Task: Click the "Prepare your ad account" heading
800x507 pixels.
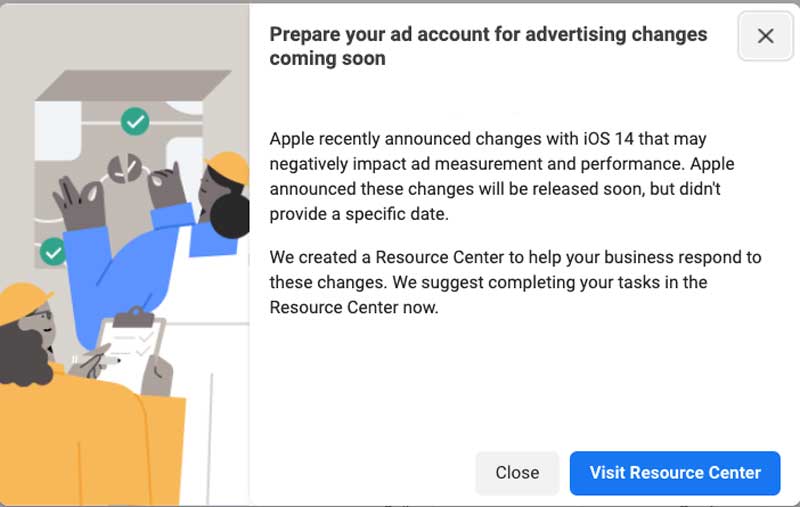Action: pos(488,46)
